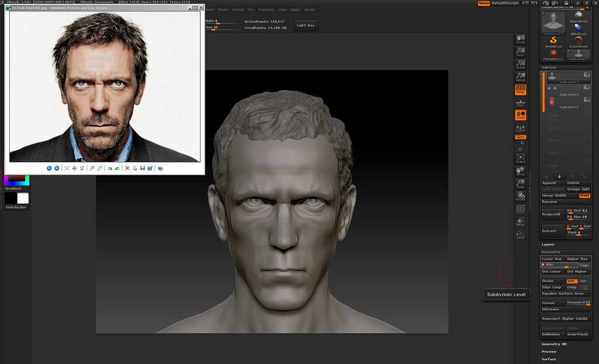This screenshot has width=599, height=364.
Task: Expand the Surface section
Action: tap(549, 359)
